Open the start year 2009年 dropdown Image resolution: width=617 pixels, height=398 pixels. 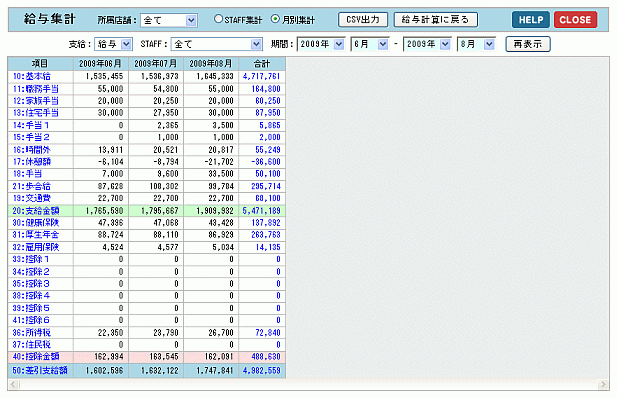(321, 44)
